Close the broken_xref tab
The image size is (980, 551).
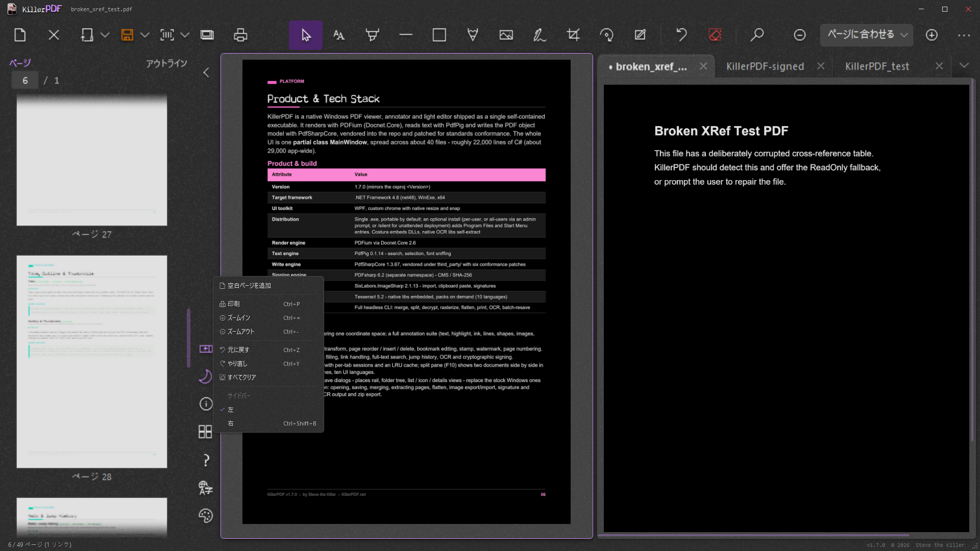pyautogui.click(x=703, y=66)
